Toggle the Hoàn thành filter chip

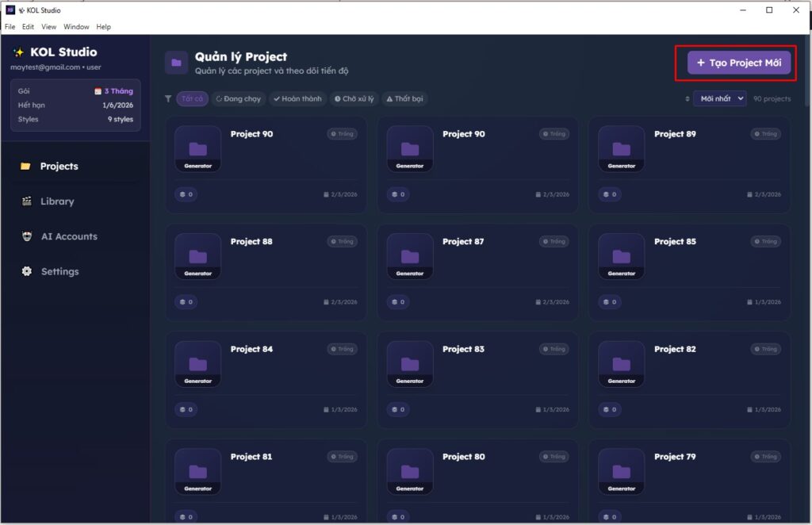298,99
